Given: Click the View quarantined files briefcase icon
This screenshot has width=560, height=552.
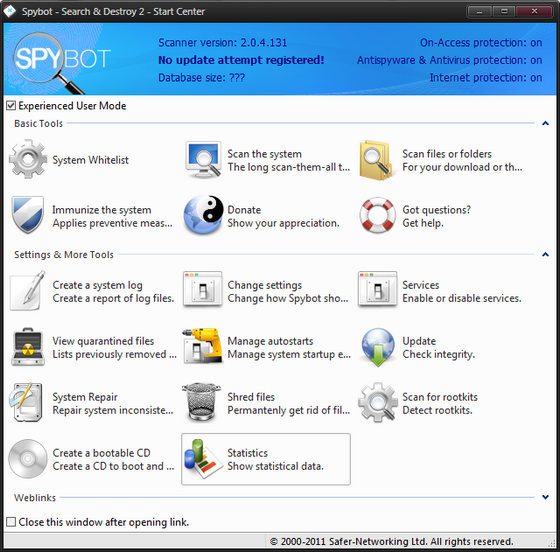Looking at the screenshot, I should point(28,347).
